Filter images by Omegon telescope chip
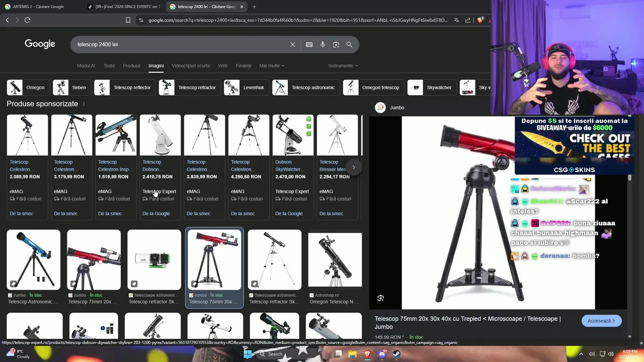Viewport: 644px width, 362px height. coord(373,87)
